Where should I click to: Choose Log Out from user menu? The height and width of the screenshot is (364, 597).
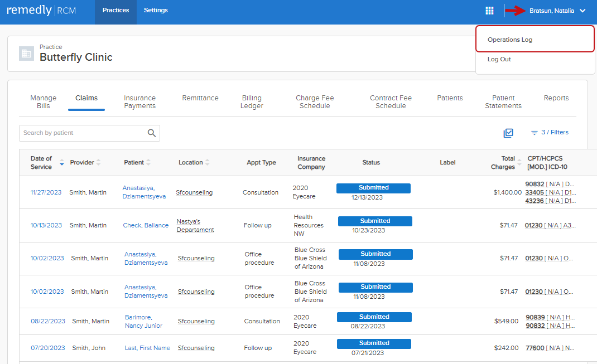(499, 59)
